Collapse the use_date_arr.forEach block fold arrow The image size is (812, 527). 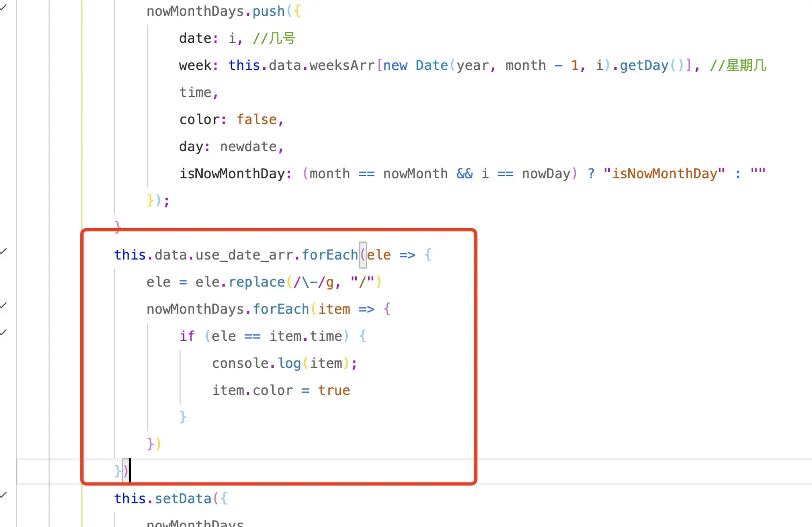[3, 251]
